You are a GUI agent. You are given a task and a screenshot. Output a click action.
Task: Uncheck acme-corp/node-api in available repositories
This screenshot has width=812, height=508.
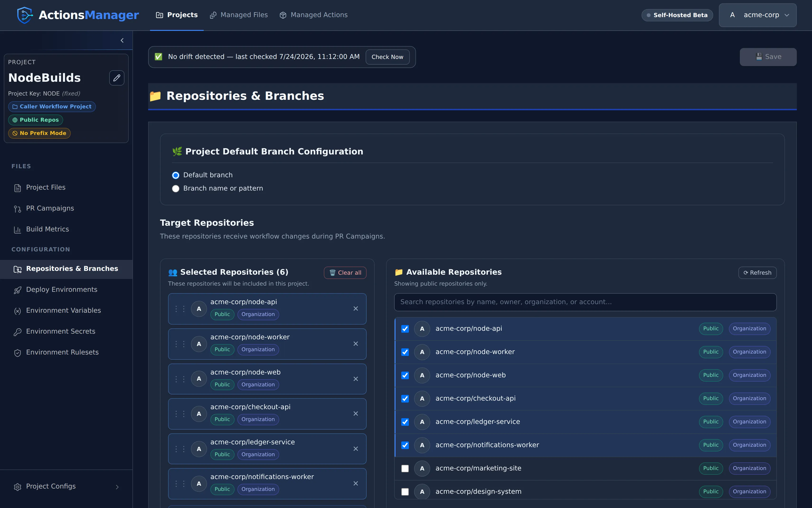point(405,329)
